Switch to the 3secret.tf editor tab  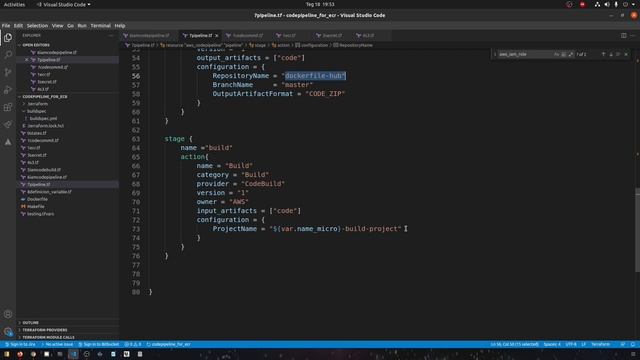click(332, 36)
